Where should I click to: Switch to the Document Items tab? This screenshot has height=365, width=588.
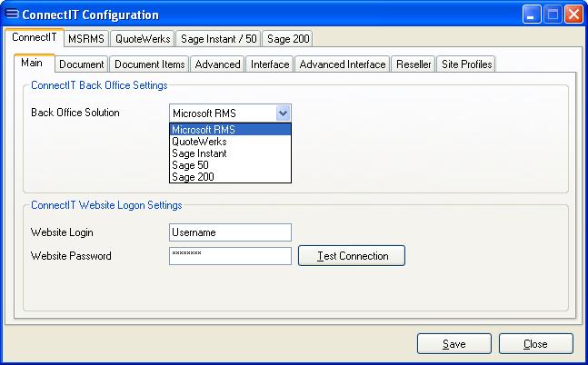150,64
